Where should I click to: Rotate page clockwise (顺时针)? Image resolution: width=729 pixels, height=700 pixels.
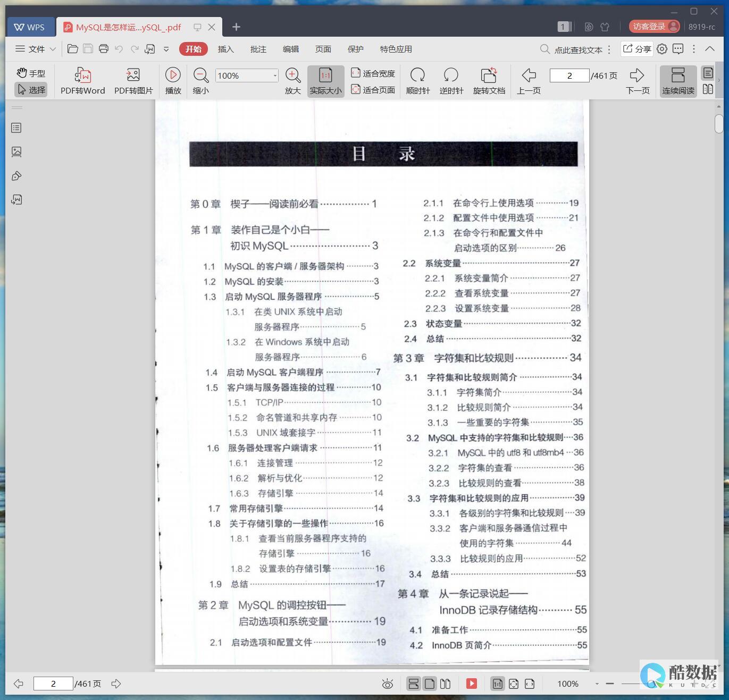(x=418, y=81)
